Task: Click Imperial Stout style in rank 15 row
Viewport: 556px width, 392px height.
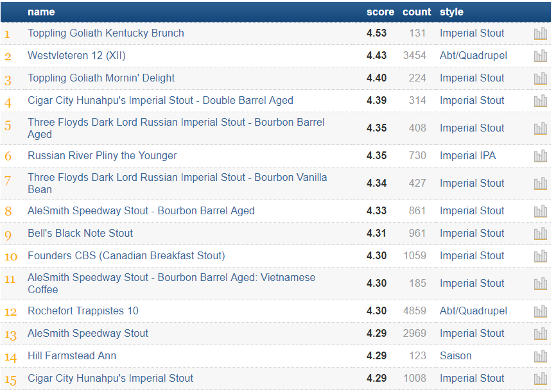Action: tap(472, 379)
